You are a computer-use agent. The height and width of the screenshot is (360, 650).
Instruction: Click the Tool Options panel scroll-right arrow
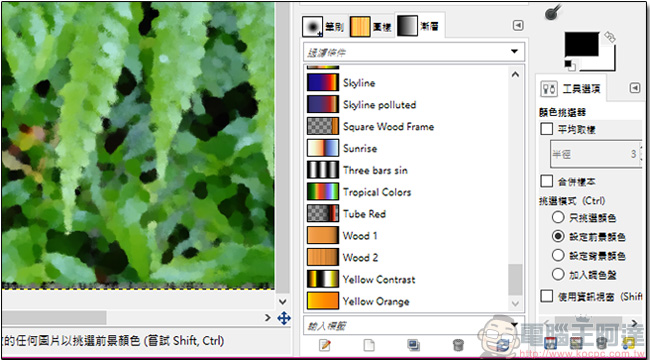tap(634, 323)
